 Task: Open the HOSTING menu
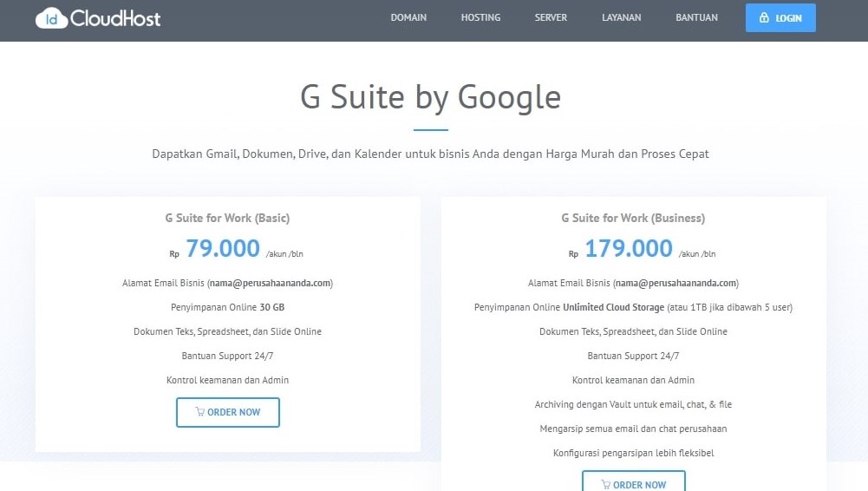coord(480,17)
